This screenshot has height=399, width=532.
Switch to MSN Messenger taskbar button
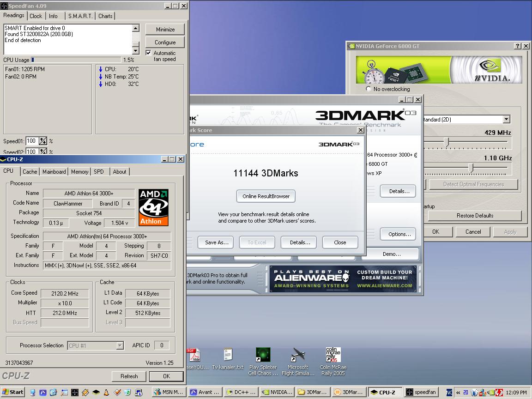pyautogui.click(x=169, y=392)
